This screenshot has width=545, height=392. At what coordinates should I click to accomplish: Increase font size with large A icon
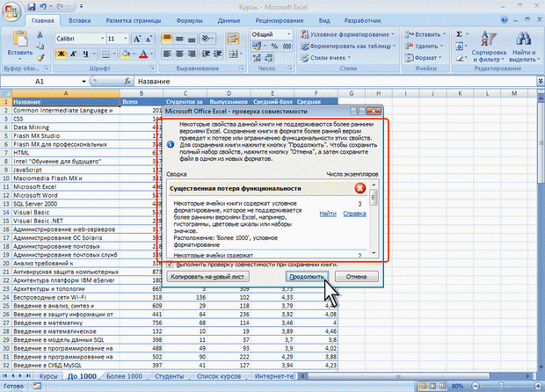point(137,39)
